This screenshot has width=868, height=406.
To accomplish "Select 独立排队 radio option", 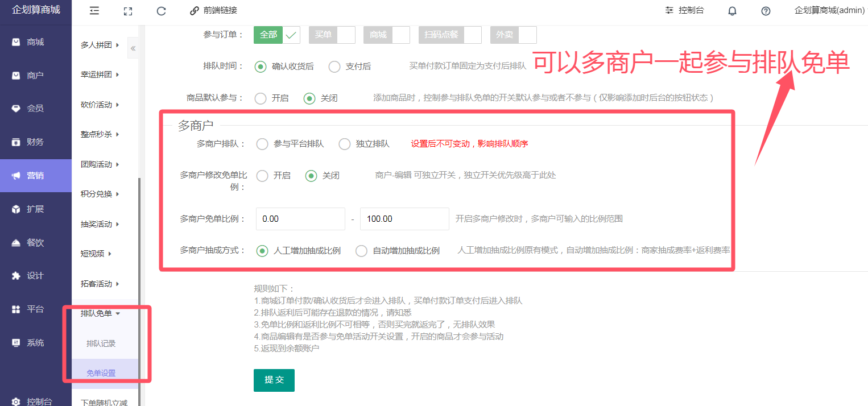I will tap(344, 144).
